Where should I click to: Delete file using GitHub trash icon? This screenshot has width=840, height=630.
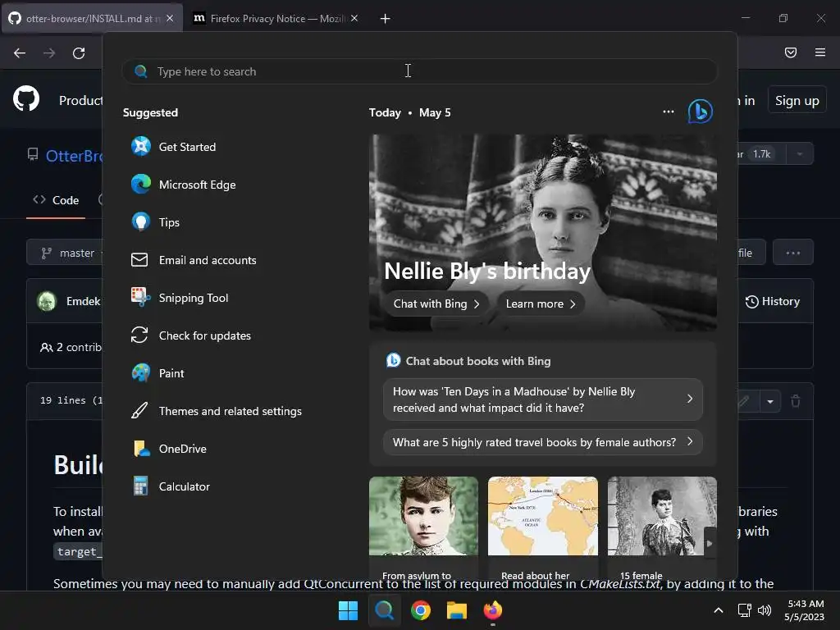796,400
